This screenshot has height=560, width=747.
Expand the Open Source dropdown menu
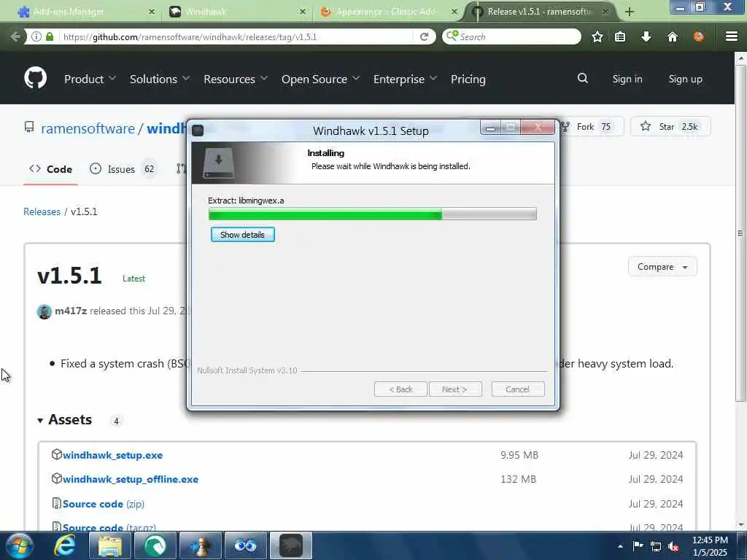[x=320, y=79]
